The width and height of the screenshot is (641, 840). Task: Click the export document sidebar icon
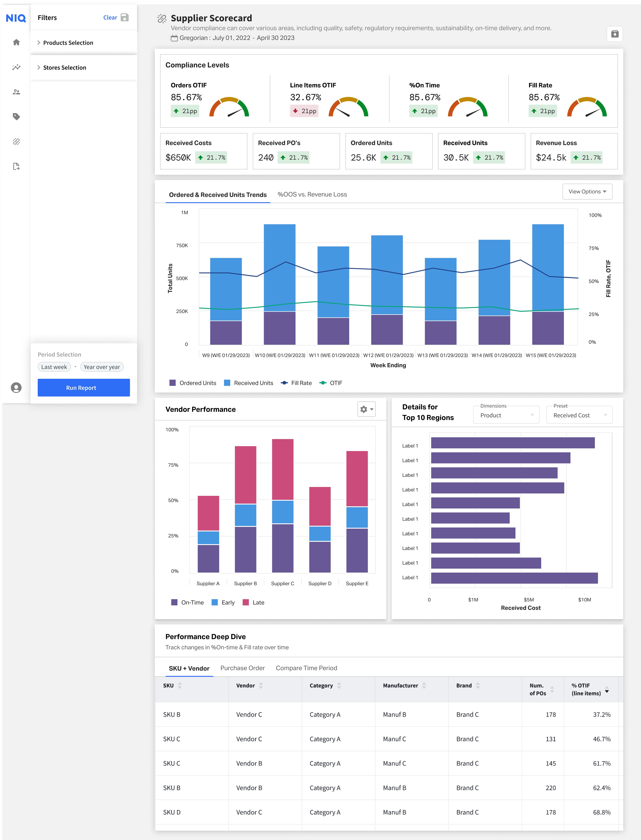click(16, 166)
